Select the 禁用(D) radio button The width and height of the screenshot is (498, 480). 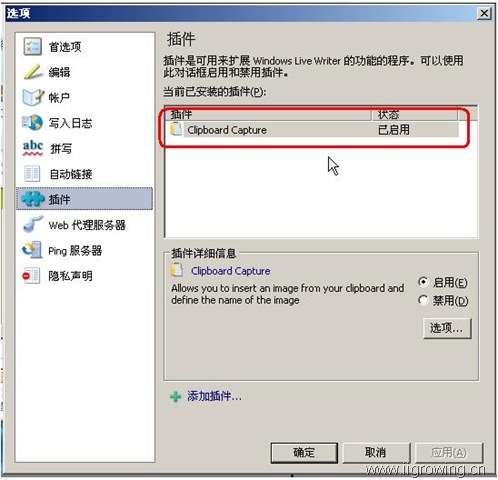tap(423, 300)
